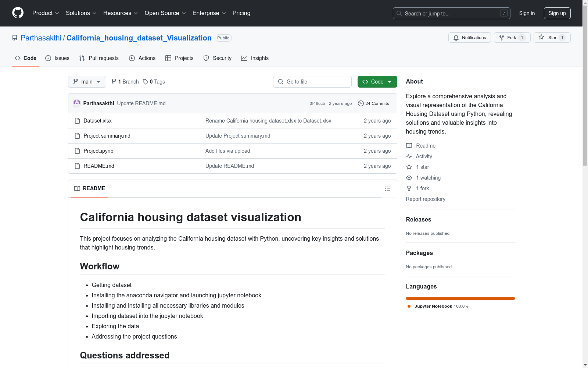Click the file icon beside Dataset.xlsx
This screenshot has width=588, height=368.
click(x=77, y=121)
